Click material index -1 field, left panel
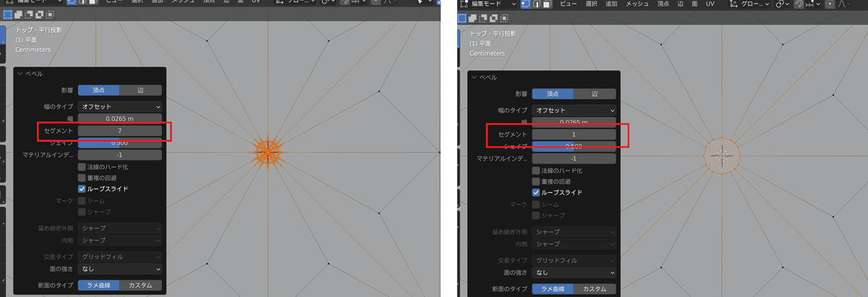The width and height of the screenshot is (868, 297). tap(120, 155)
